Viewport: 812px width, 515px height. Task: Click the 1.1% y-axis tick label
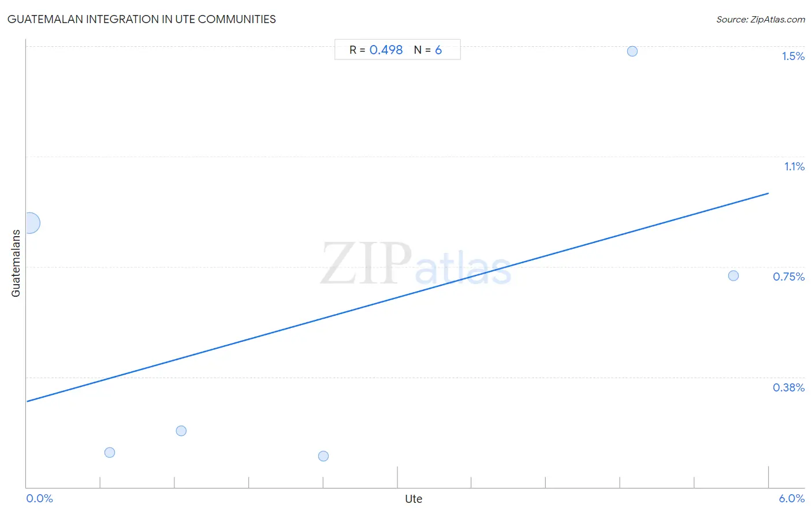click(x=794, y=166)
